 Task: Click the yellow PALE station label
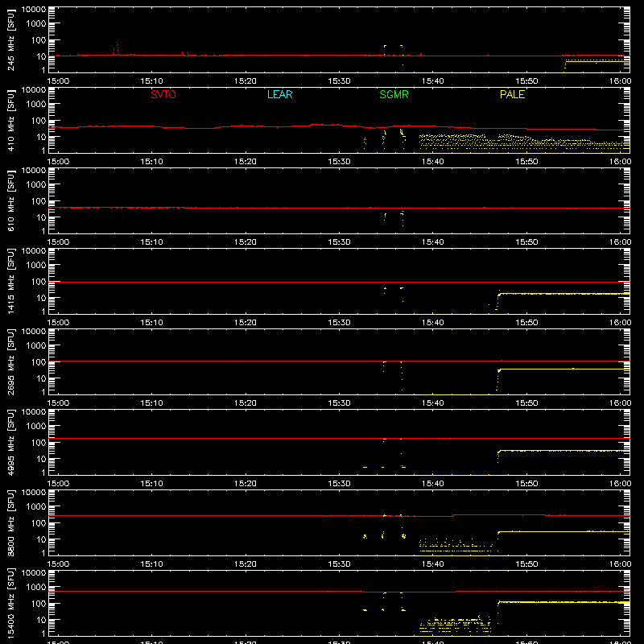pos(512,94)
